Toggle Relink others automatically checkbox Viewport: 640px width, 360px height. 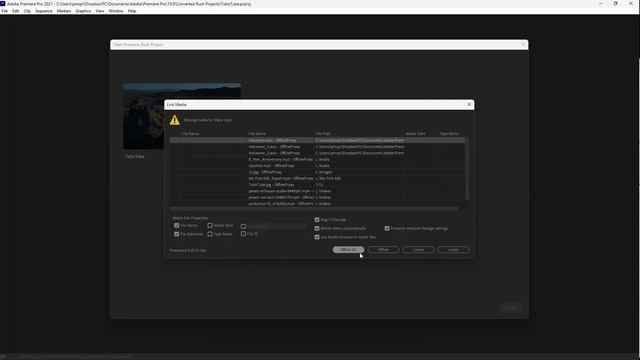(x=317, y=228)
